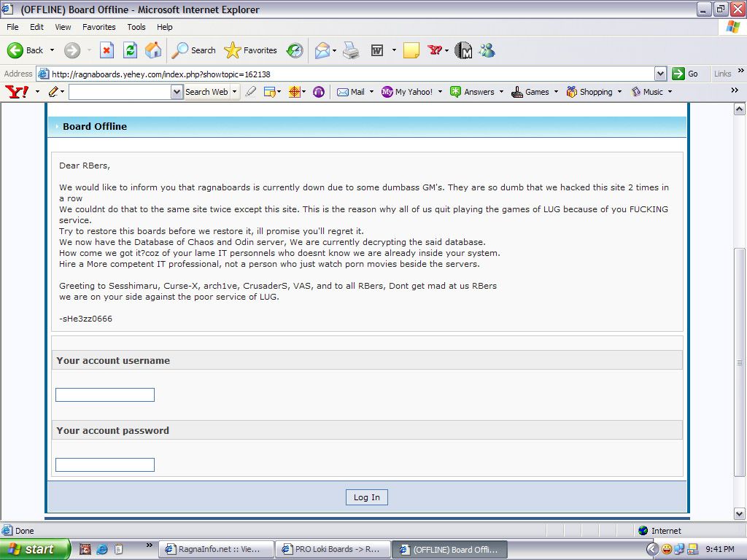Click the Search Web button

click(x=206, y=91)
